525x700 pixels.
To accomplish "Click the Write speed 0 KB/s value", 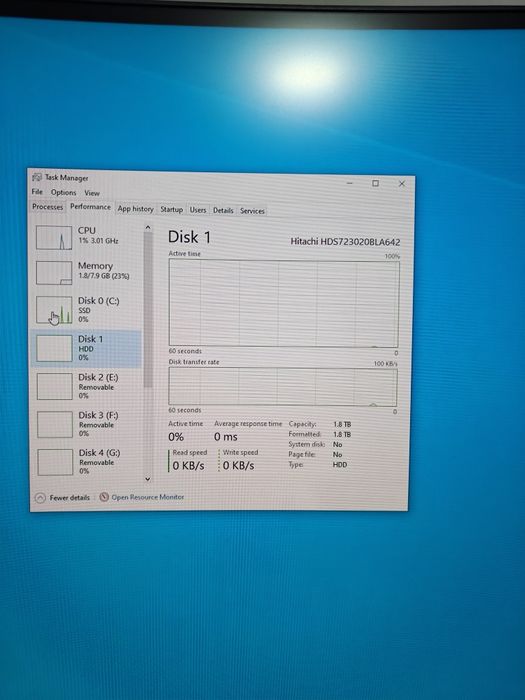I will (238, 466).
